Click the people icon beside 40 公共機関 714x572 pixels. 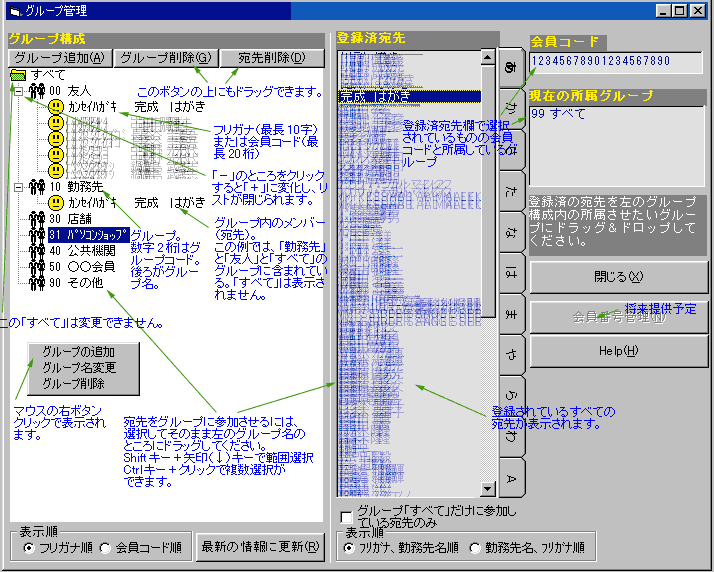tap(38, 251)
